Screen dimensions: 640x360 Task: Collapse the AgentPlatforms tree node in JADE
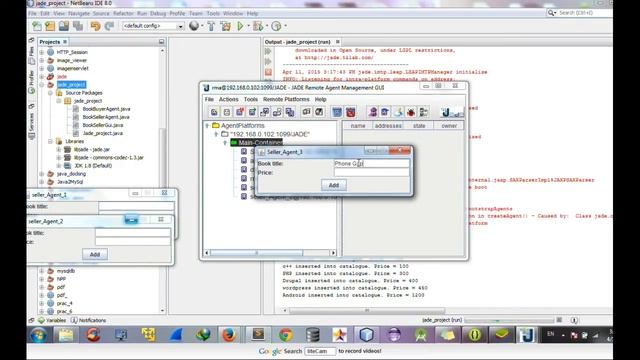point(207,126)
